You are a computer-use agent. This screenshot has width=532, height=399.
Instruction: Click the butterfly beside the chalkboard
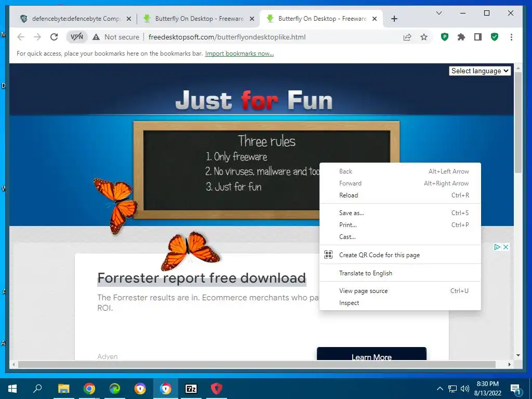pos(115,205)
